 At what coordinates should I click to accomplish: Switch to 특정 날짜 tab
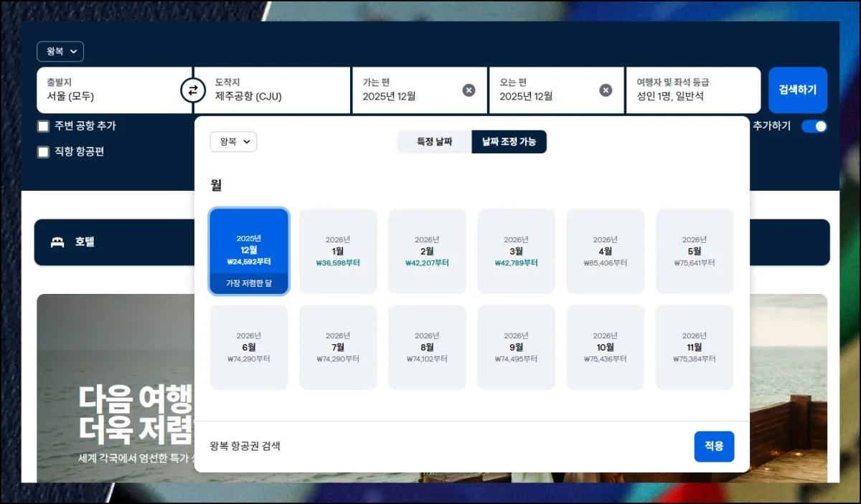coord(435,142)
